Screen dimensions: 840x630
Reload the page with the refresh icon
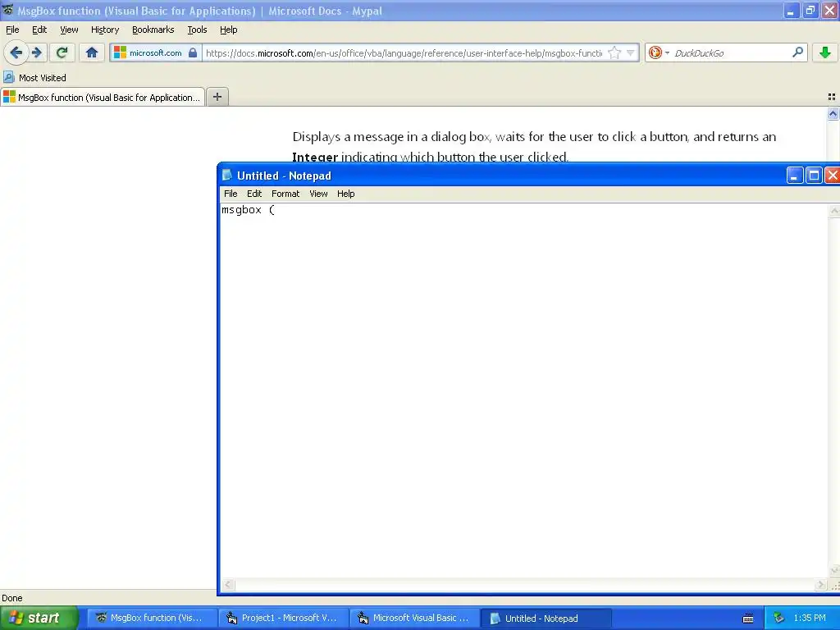[x=62, y=52]
